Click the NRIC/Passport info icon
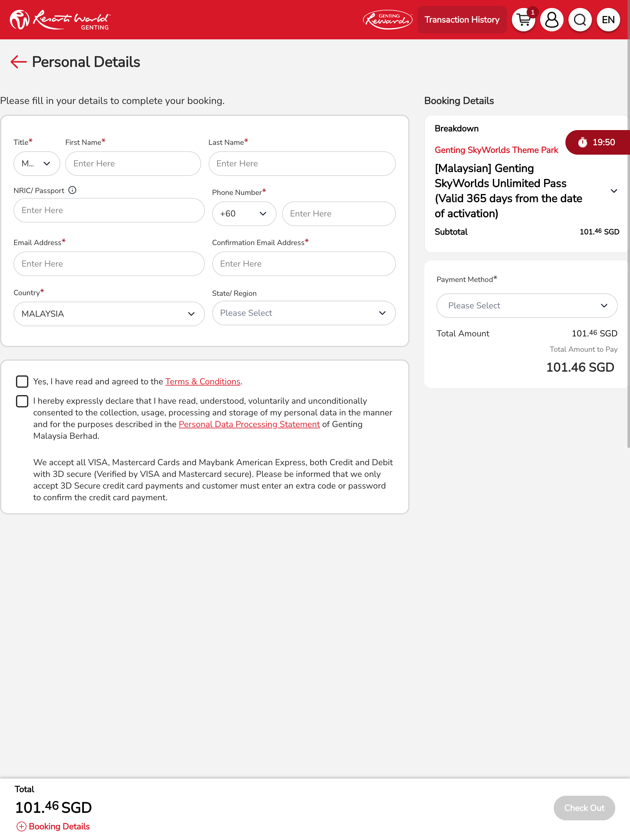Screen dimensions: 630x840 [72, 190]
